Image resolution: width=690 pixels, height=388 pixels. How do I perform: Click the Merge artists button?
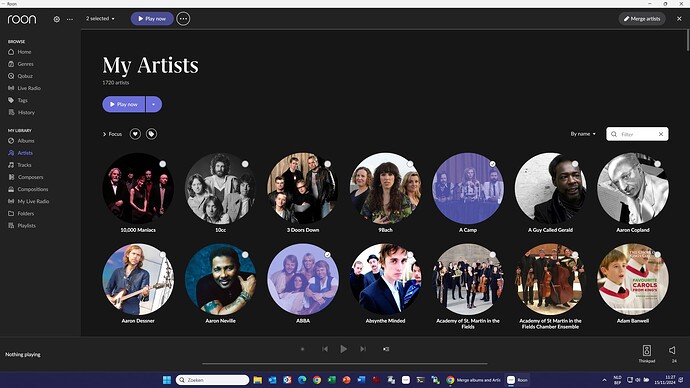coord(642,19)
